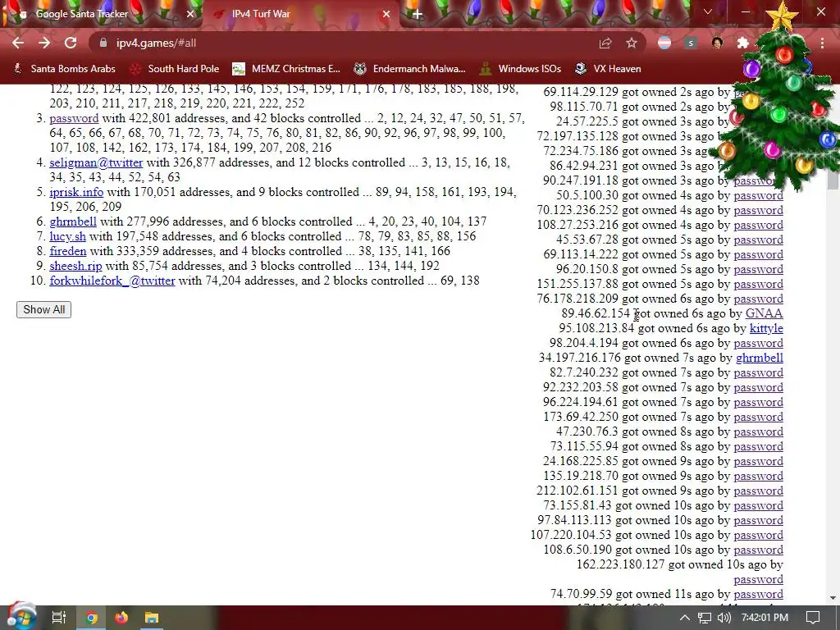Open the seligman@twitter link

97,162
